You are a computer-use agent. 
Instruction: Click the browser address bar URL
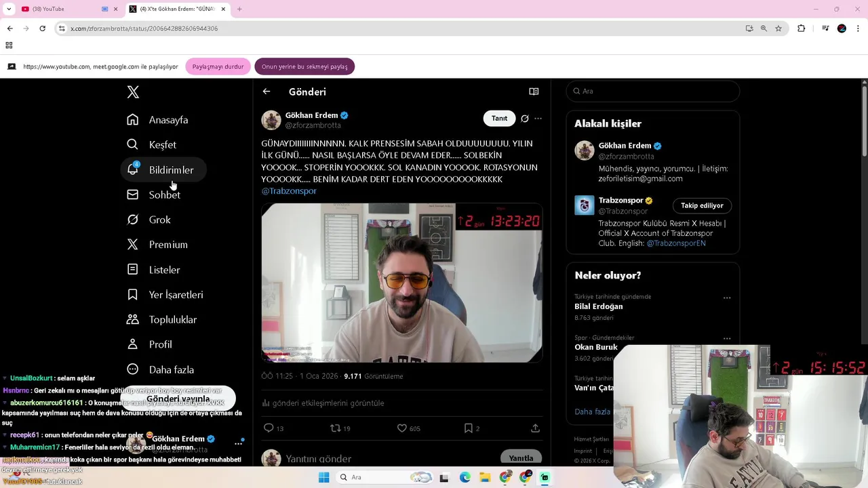click(144, 28)
